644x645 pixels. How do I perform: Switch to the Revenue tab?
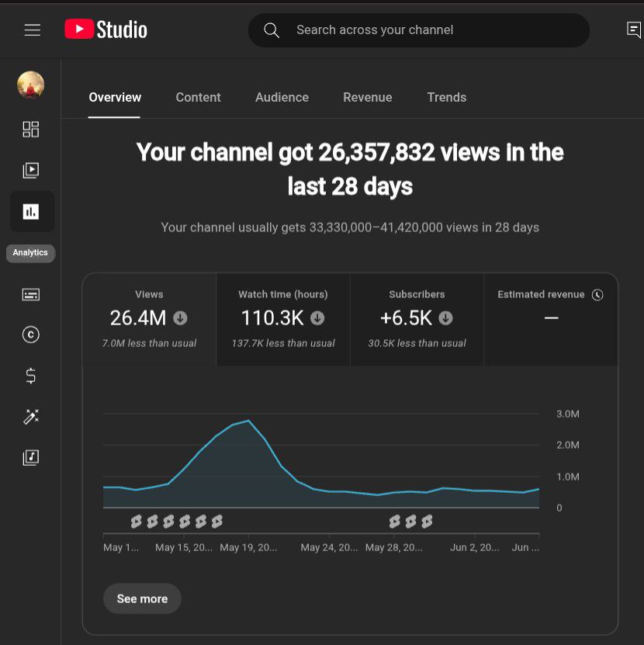point(367,98)
